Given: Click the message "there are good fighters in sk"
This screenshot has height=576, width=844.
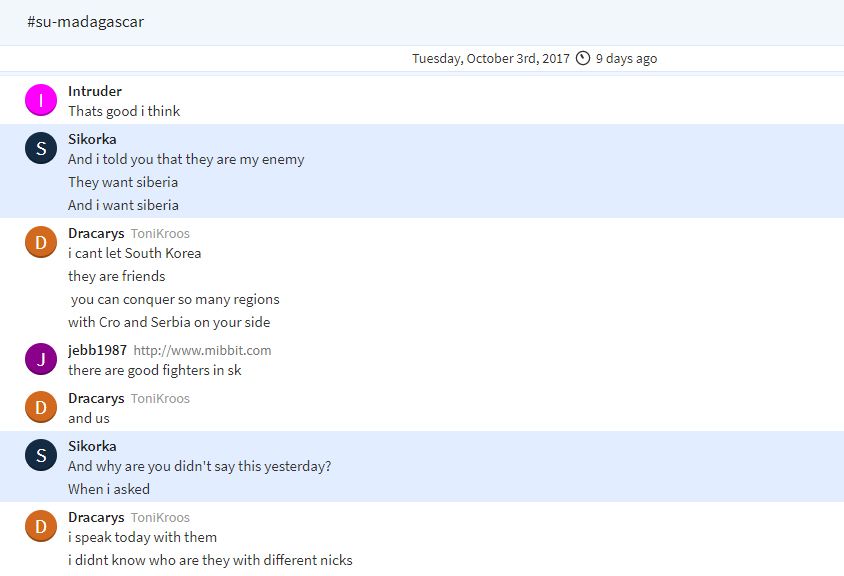Looking at the screenshot, I should click(x=155, y=370).
